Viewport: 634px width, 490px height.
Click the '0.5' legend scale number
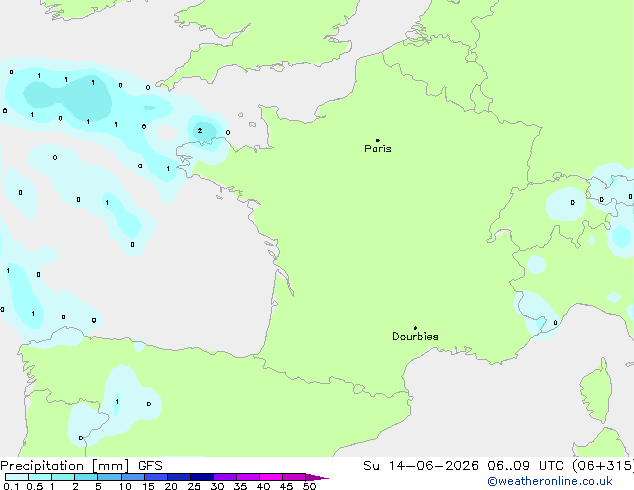[35, 486]
